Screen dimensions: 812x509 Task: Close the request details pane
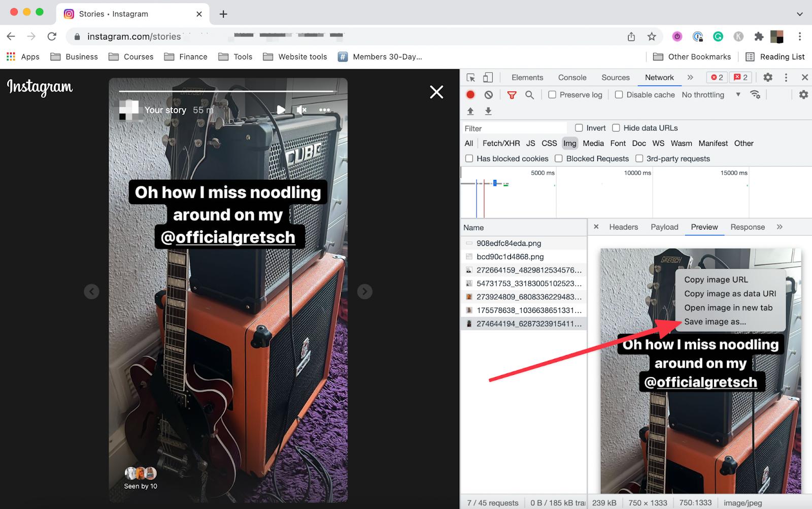[x=596, y=227]
